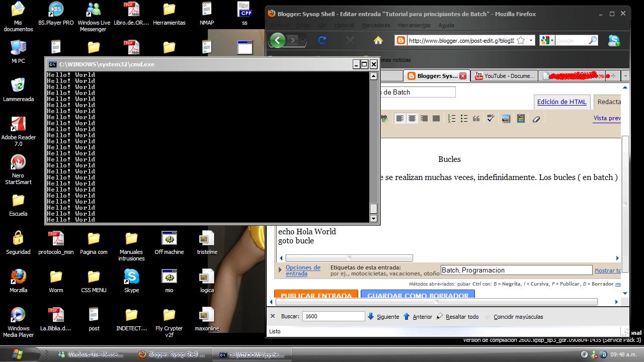
Task: Click the Anterior find button
Action: tap(418, 317)
